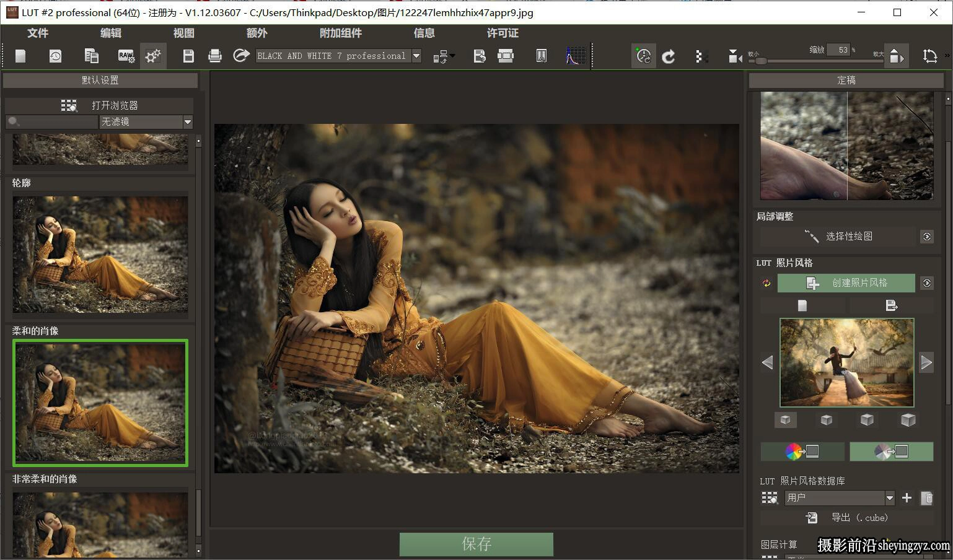The width and height of the screenshot is (953, 560).
Task: Open the 额外 menu
Action: [x=257, y=33]
